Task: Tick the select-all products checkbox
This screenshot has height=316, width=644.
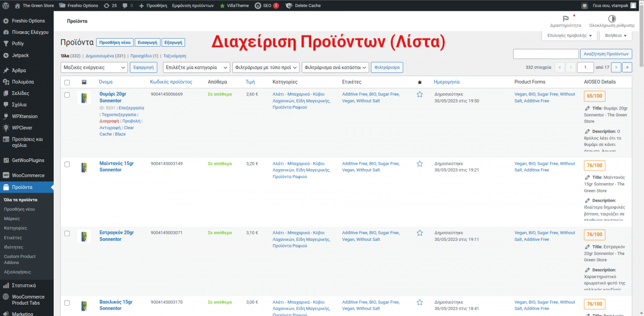Action: [67, 83]
